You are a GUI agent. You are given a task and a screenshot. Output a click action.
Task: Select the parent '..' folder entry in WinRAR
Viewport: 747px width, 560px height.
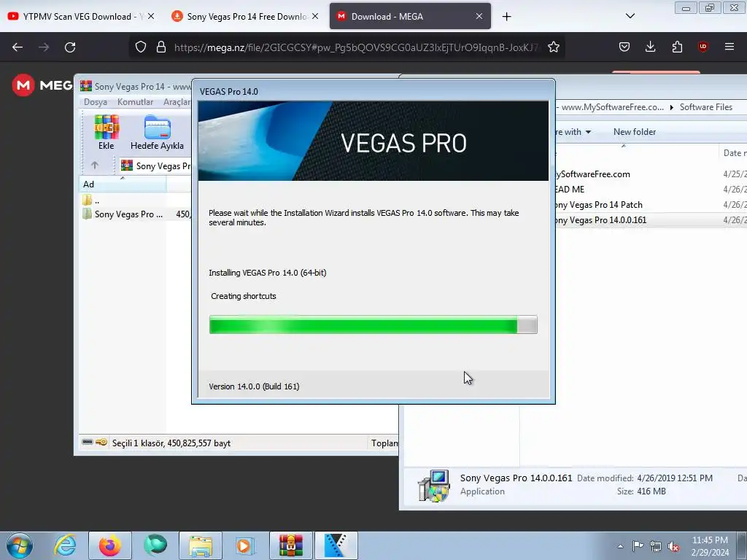coord(91,201)
